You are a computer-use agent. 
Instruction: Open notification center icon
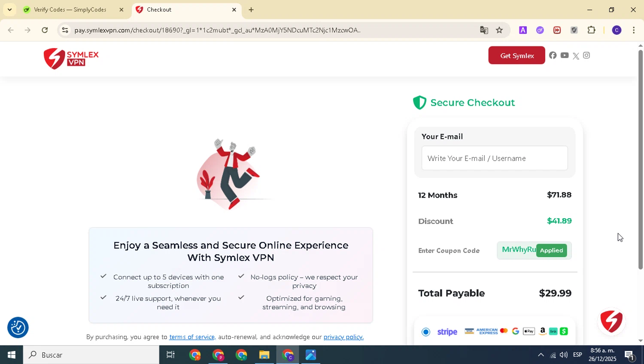point(630,355)
